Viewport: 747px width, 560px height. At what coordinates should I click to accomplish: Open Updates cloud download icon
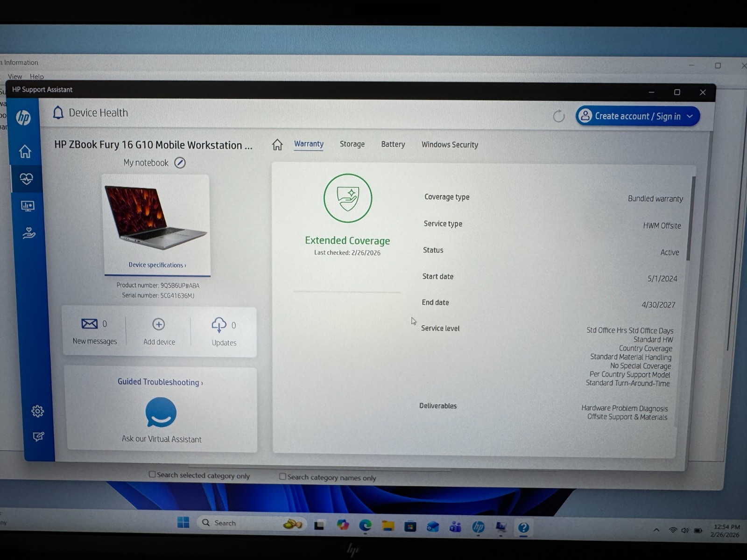pyautogui.click(x=219, y=325)
